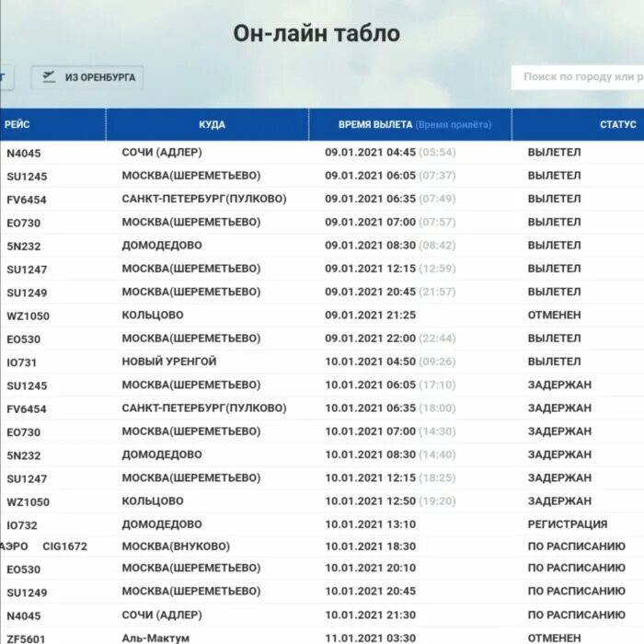Click flight EO530 departing 09.01.2021 22:00

pyautogui.click(x=23, y=339)
